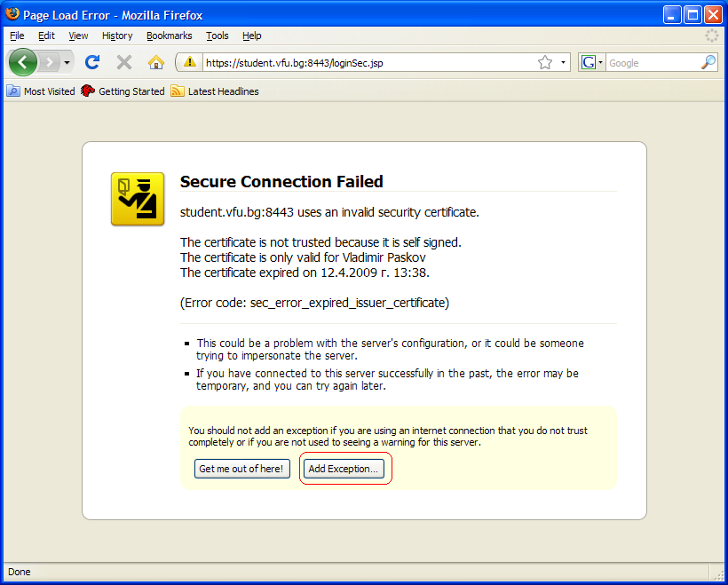The image size is (728, 585).
Task: Open the Latest Headlines feed bookmark
Action: [215, 91]
